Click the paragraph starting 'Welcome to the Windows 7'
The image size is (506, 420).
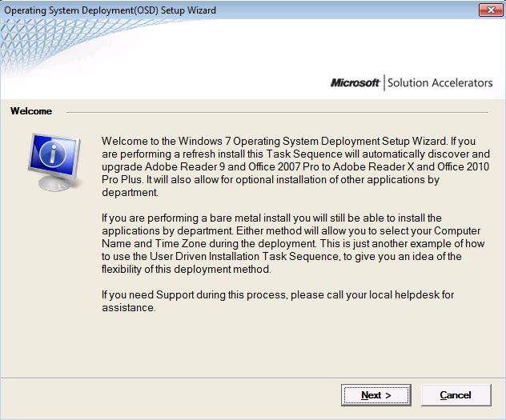(295, 166)
